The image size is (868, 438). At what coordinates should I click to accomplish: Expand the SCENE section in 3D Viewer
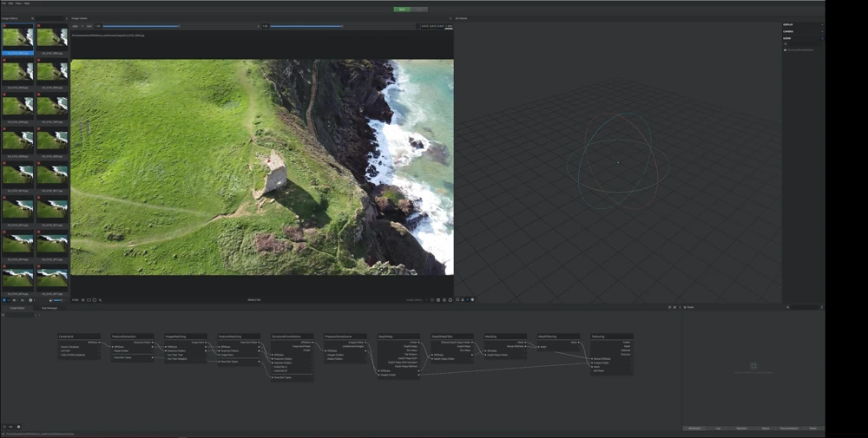(803, 38)
